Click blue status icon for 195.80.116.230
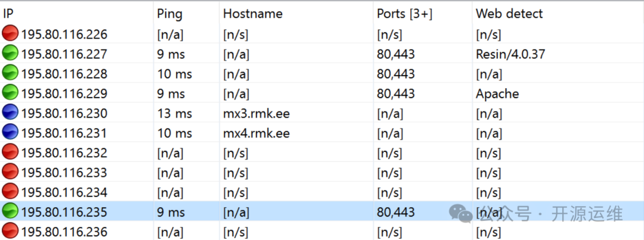This screenshot has width=644, height=240. tap(11, 113)
